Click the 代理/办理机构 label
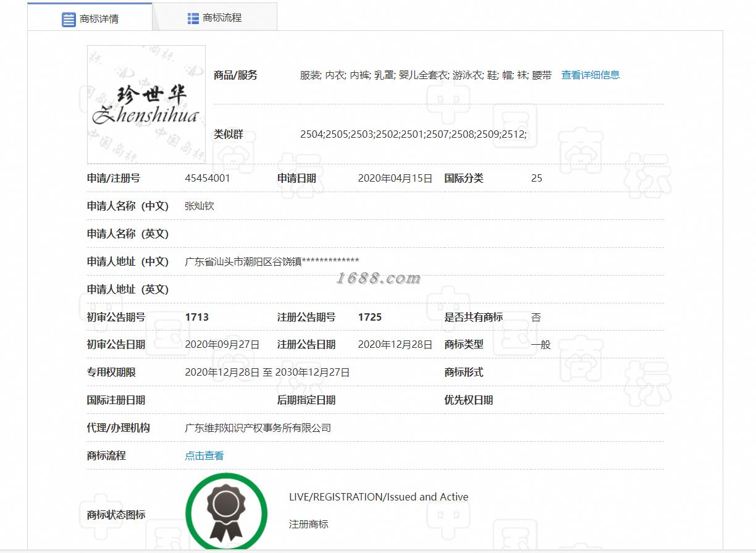Screen dimensions: 756x553 [119, 428]
